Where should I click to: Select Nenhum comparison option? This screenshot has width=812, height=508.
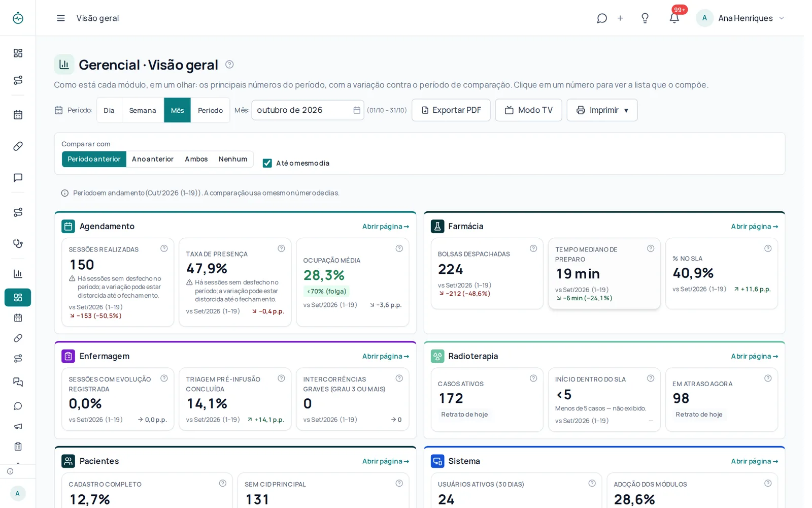coord(233,159)
